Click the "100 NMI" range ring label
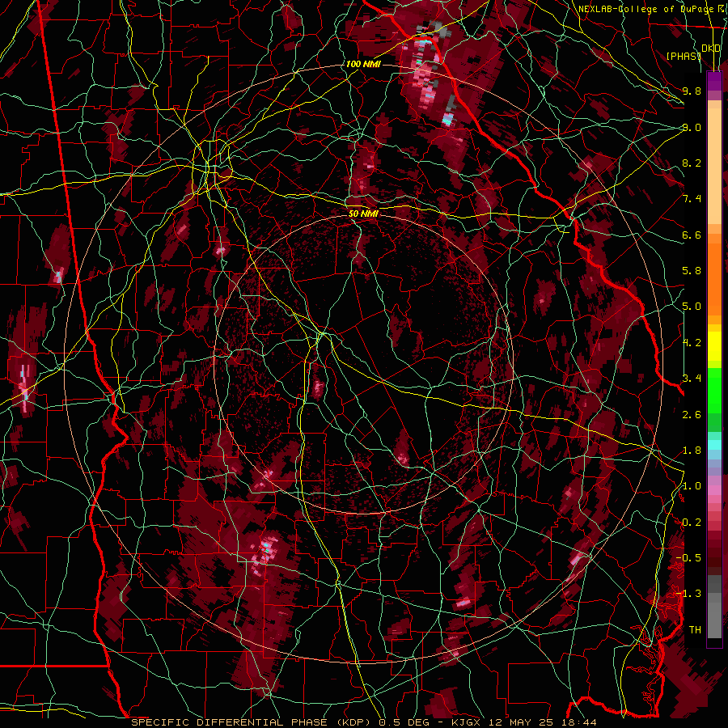 [363, 64]
